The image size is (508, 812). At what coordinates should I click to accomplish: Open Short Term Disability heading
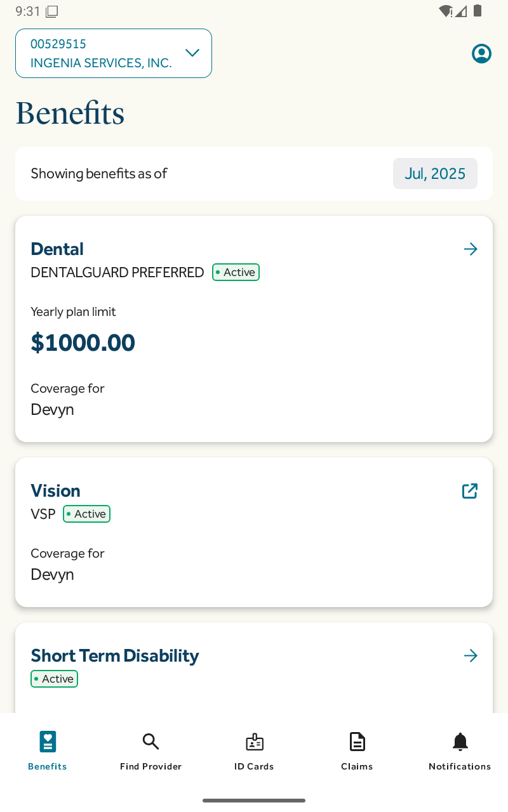tap(115, 656)
